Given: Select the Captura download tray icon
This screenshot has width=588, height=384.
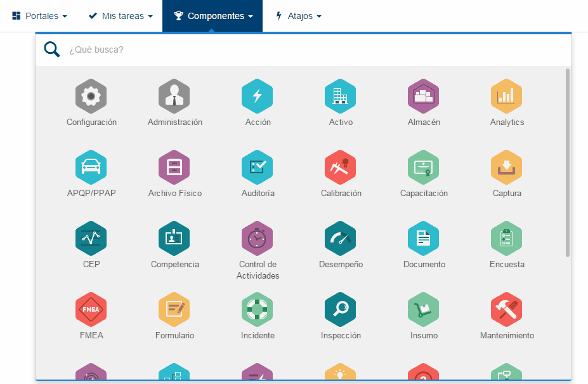Looking at the screenshot, I should tap(507, 168).
